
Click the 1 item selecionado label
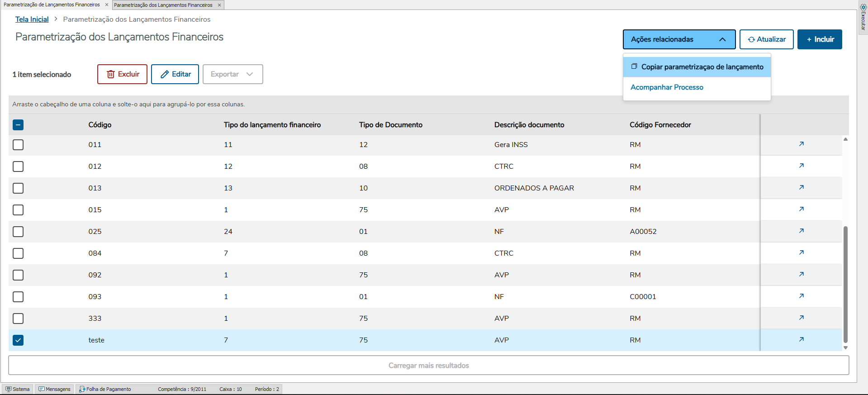pyautogui.click(x=42, y=75)
